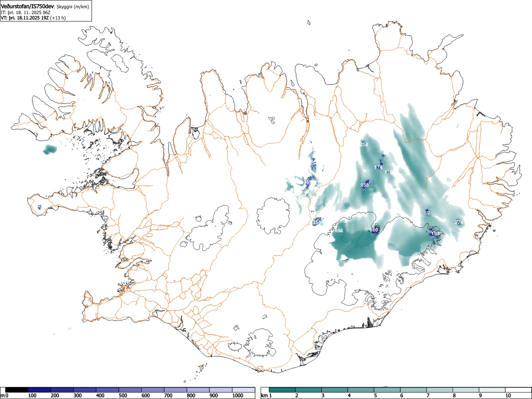
Task: Click the visibility value label 174
Action: [x=378, y=167]
